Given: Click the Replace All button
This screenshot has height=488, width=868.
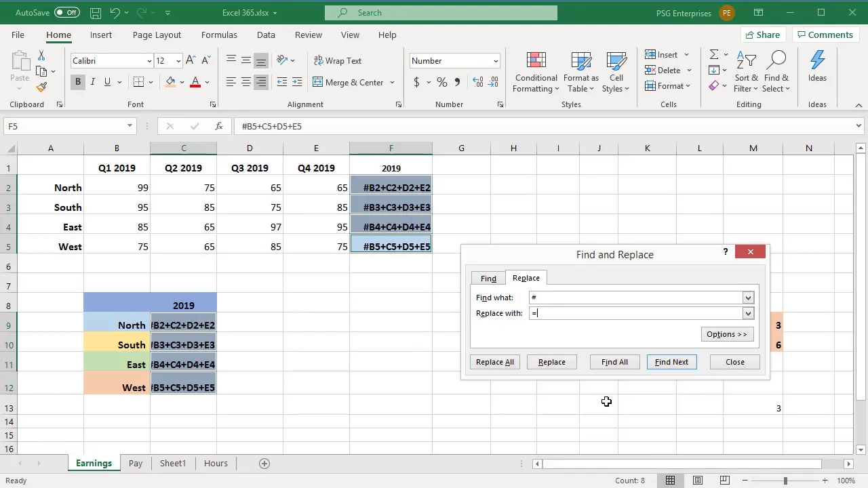Looking at the screenshot, I should pos(495,362).
